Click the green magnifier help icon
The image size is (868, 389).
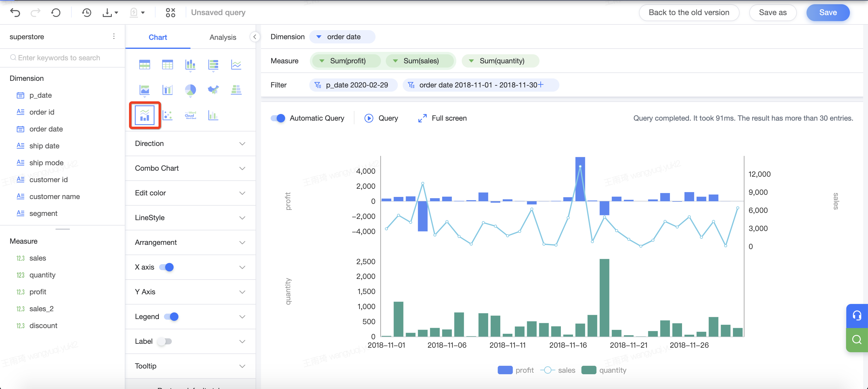pyautogui.click(x=857, y=340)
